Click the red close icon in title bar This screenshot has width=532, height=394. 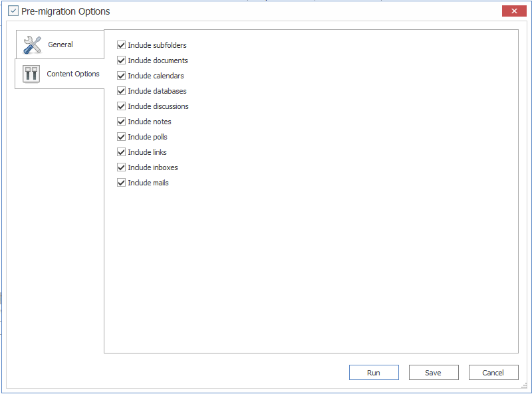click(514, 11)
